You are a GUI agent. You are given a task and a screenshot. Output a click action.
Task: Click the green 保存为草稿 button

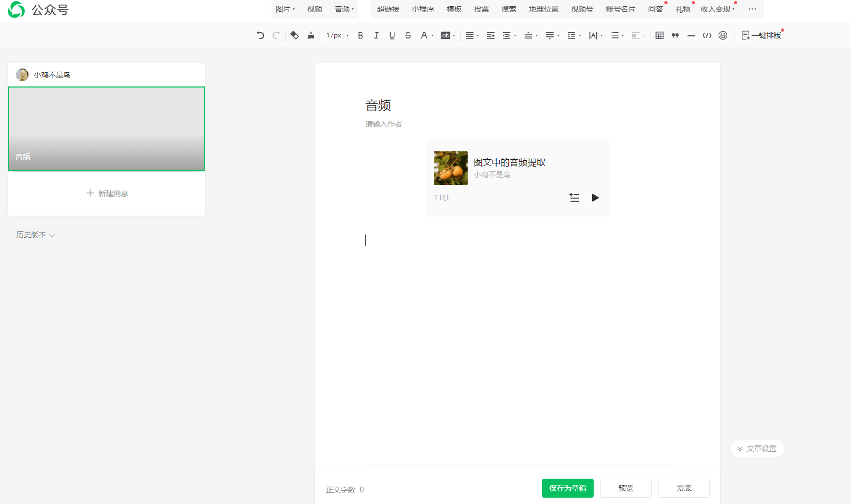[x=567, y=488]
